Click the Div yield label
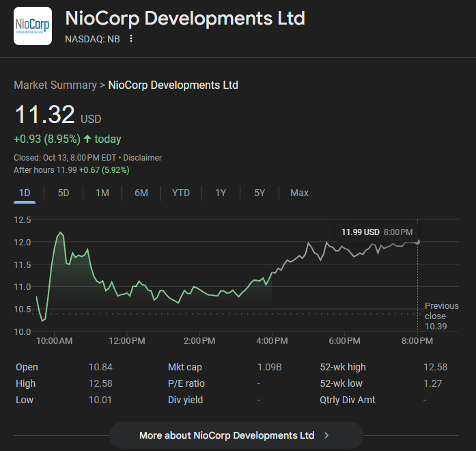The width and height of the screenshot is (476, 451). [185, 400]
